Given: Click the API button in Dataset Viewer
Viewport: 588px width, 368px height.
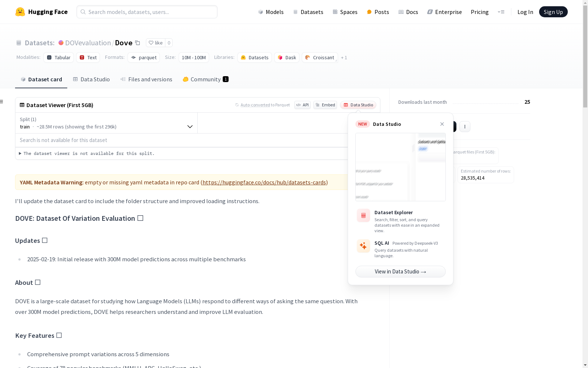Looking at the screenshot, I should [x=302, y=105].
